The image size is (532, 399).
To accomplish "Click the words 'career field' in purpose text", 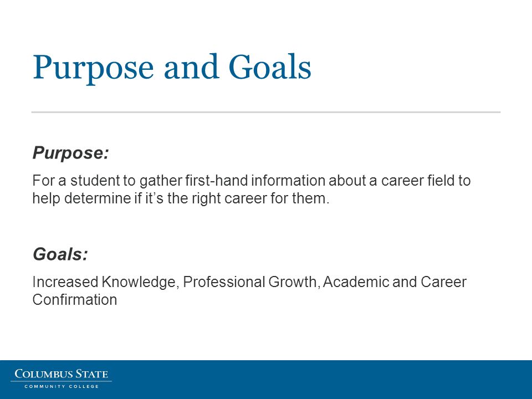I will [418, 181].
